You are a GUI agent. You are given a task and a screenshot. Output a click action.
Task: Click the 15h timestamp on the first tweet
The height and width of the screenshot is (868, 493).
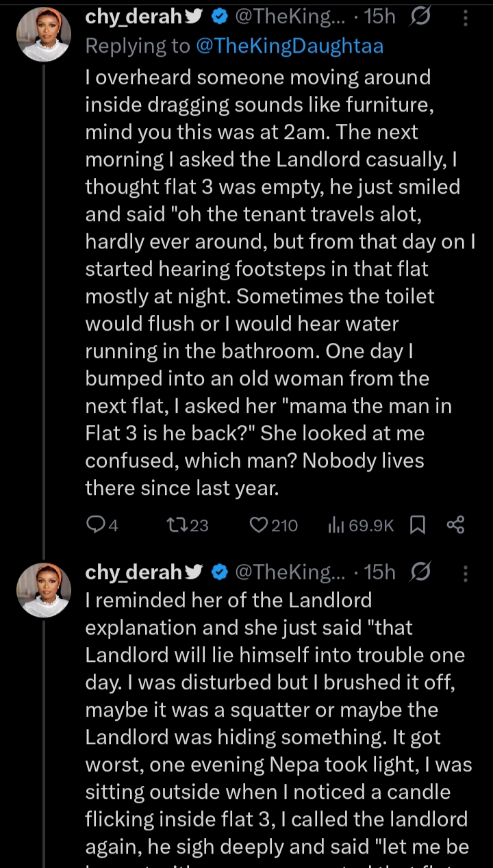[x=379, y=18]
